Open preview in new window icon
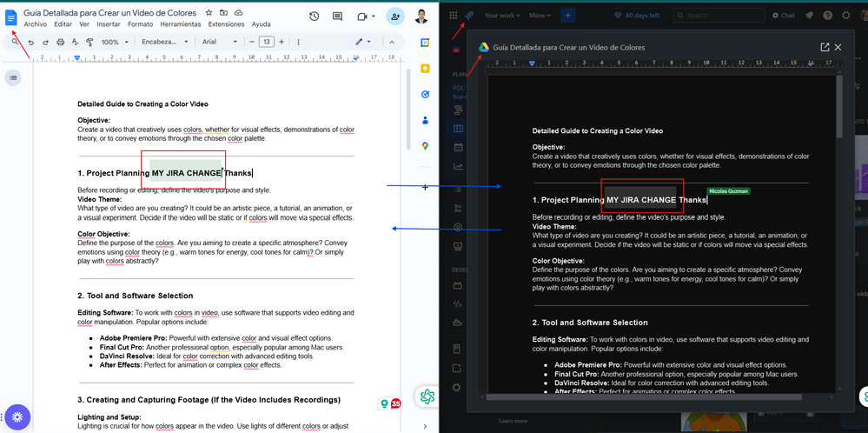Image resolution: width=868 pixels, height=433 pixels. tap(825, 48)
